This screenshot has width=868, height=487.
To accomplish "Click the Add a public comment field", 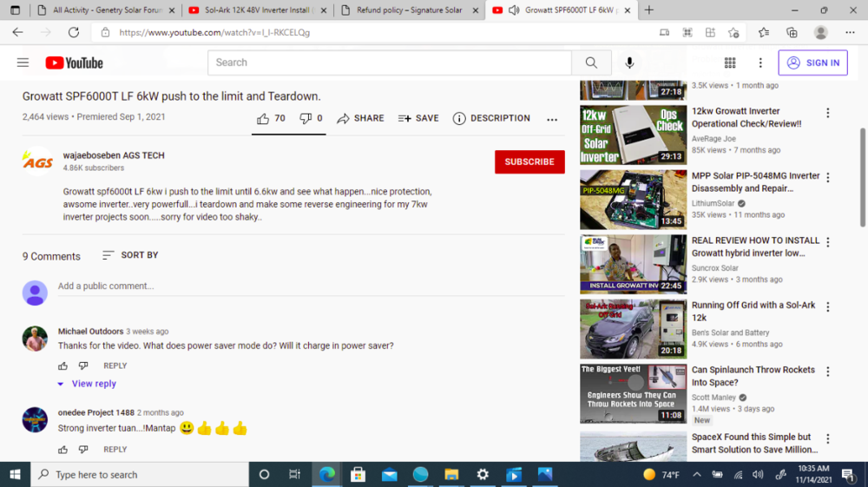I will click(311, 286).
